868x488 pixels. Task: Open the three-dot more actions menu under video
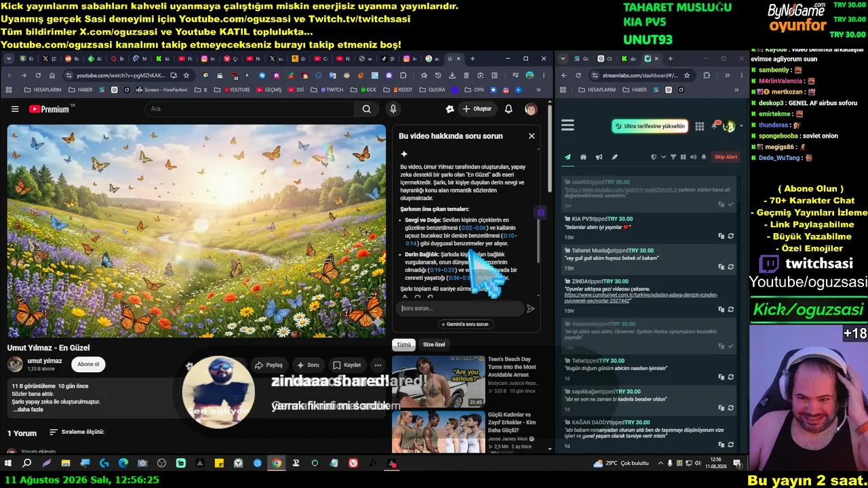tap(378, 365)
